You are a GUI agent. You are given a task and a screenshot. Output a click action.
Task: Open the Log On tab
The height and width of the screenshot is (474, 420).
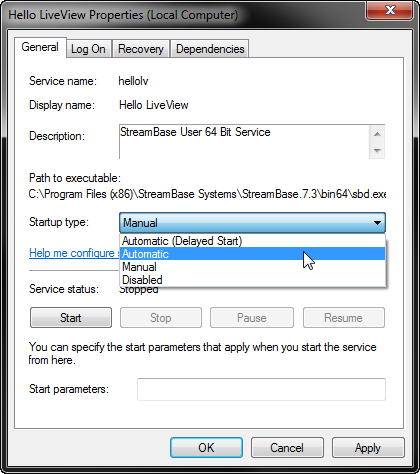88,49
